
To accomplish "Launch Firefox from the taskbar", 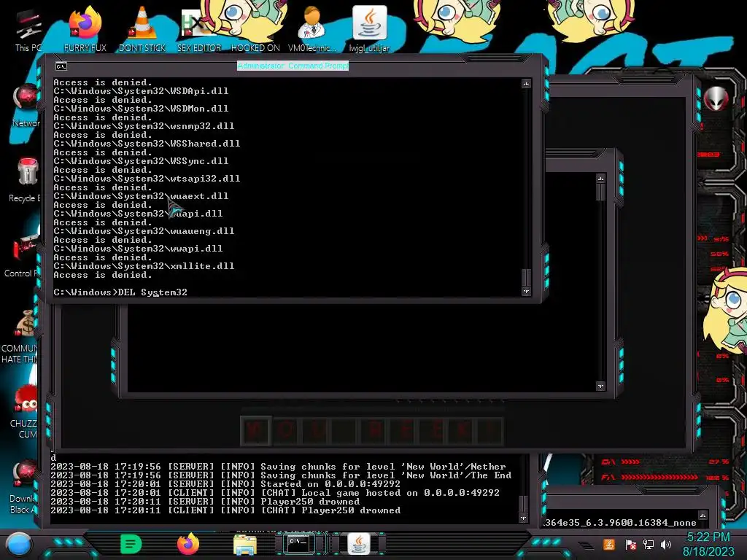I will (188, 543).
